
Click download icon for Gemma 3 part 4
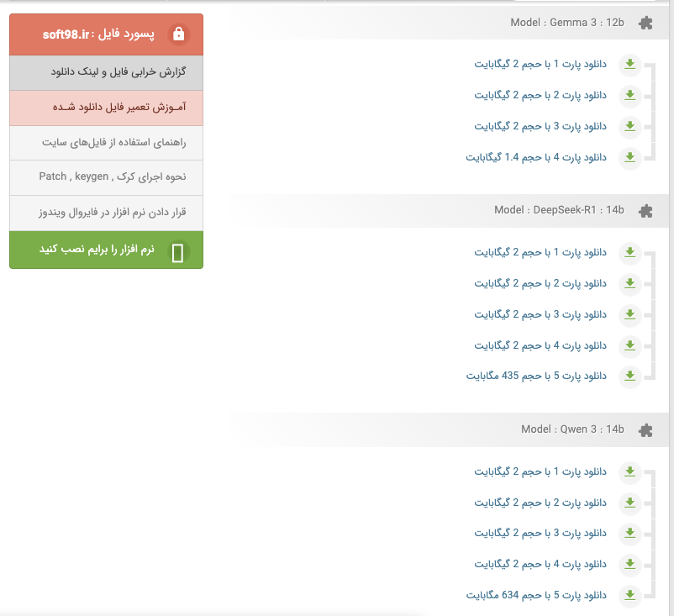click(x=629, y=157)
